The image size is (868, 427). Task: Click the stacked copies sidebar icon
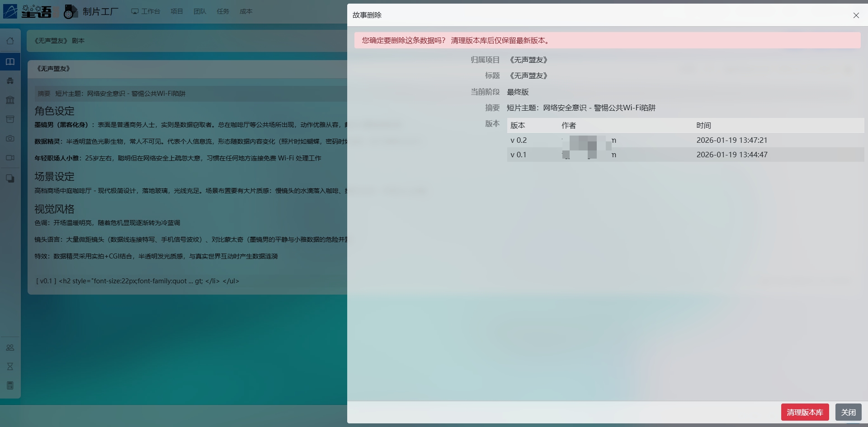pyautogui.click(x=10, y=178)
